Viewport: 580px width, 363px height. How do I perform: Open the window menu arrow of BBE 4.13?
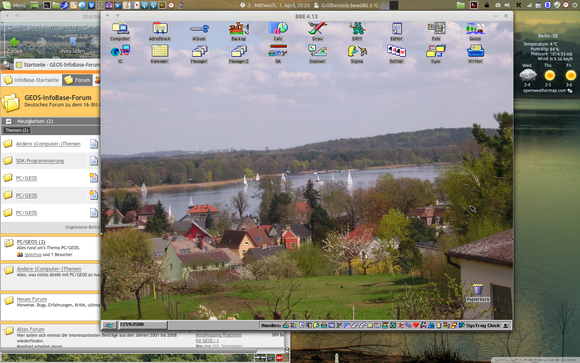tap(107, 16)
